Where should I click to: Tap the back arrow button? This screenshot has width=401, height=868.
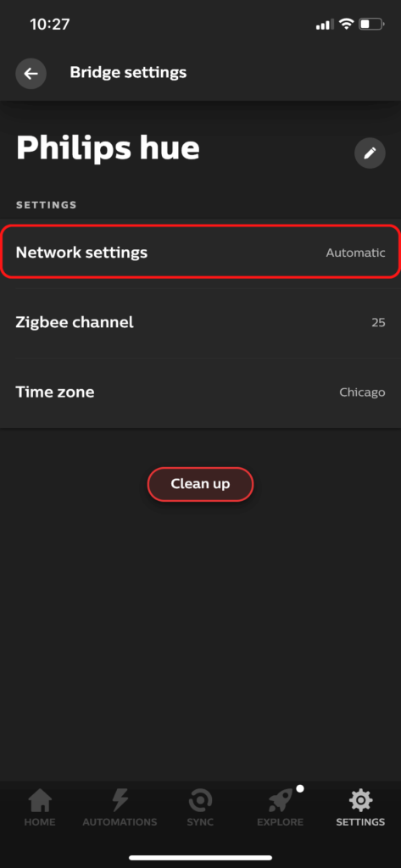point(31,73)
